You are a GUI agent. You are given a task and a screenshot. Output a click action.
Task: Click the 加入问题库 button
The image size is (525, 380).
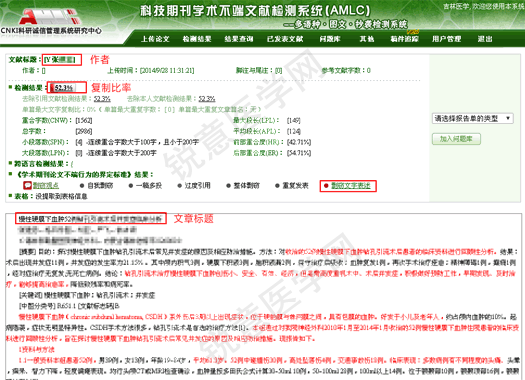coord(456,139)
